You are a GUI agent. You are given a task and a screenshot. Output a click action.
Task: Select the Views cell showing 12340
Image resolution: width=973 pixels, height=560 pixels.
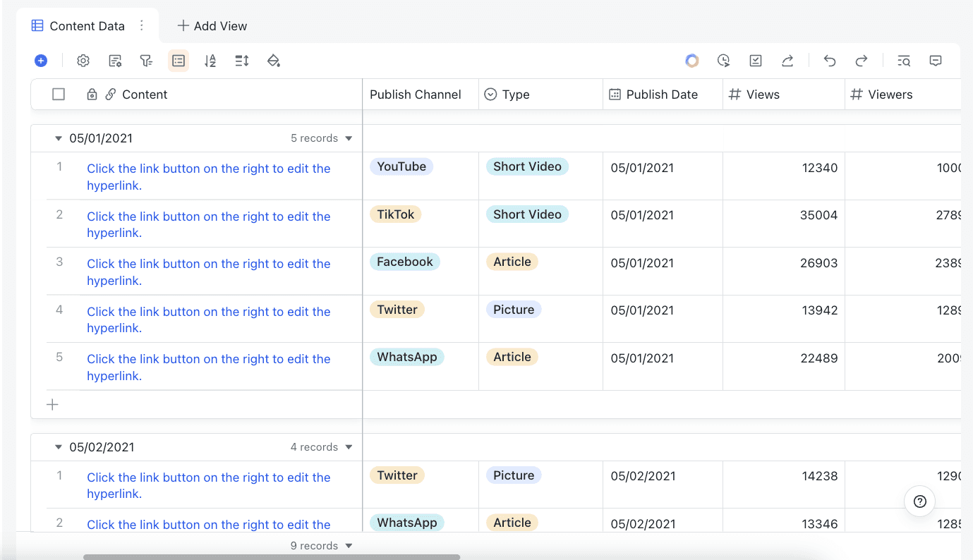(x=784, y=176)
